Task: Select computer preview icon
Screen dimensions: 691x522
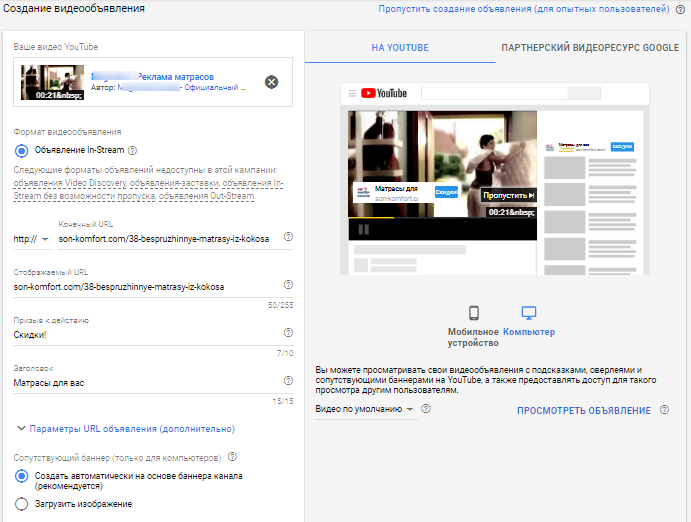Action: pyautogui.click(x=529, y=313)
